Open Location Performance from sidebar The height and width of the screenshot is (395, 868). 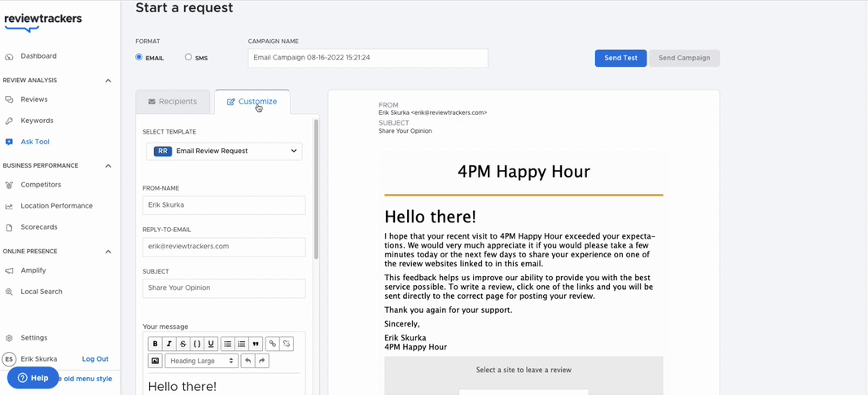click(x=56, y=206)
